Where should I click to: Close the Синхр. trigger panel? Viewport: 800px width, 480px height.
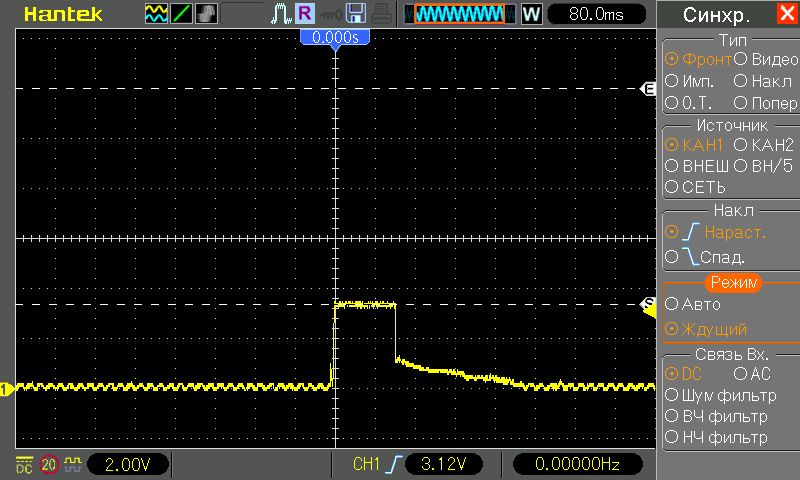[787, 14]
